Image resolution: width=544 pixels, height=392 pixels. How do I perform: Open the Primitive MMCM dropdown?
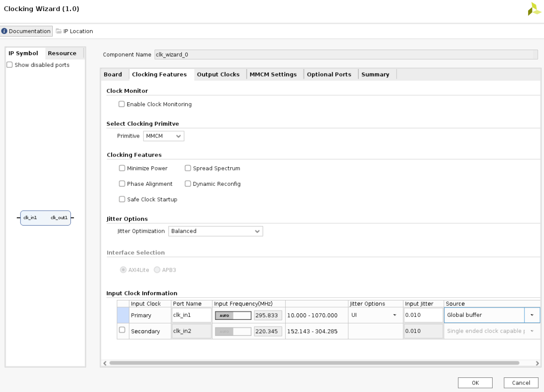pyautogui.click(x=163, y=136)
